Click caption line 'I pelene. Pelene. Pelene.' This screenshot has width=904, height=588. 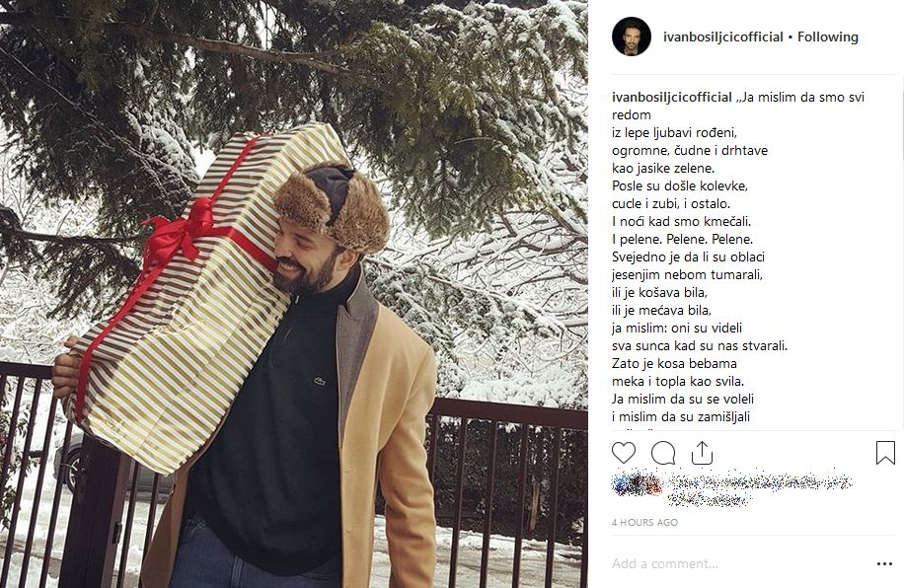[x=682, y=239]
